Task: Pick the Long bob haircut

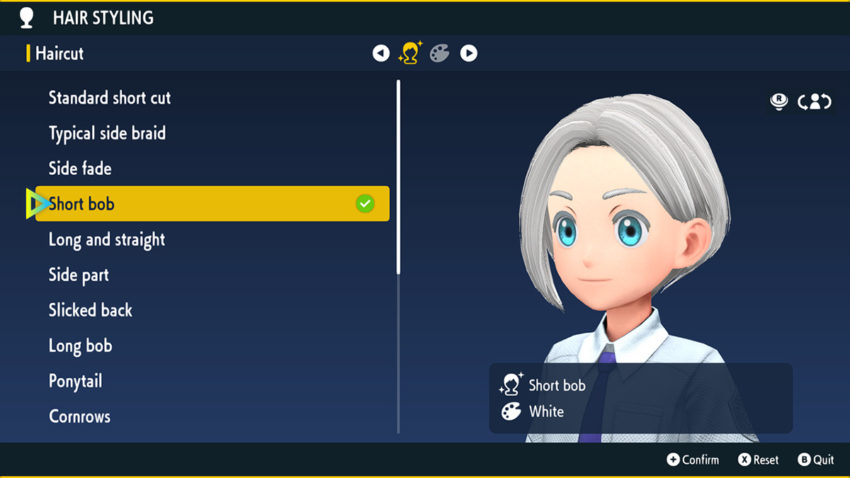Action: pyautogui.click(x=80, y=346)
